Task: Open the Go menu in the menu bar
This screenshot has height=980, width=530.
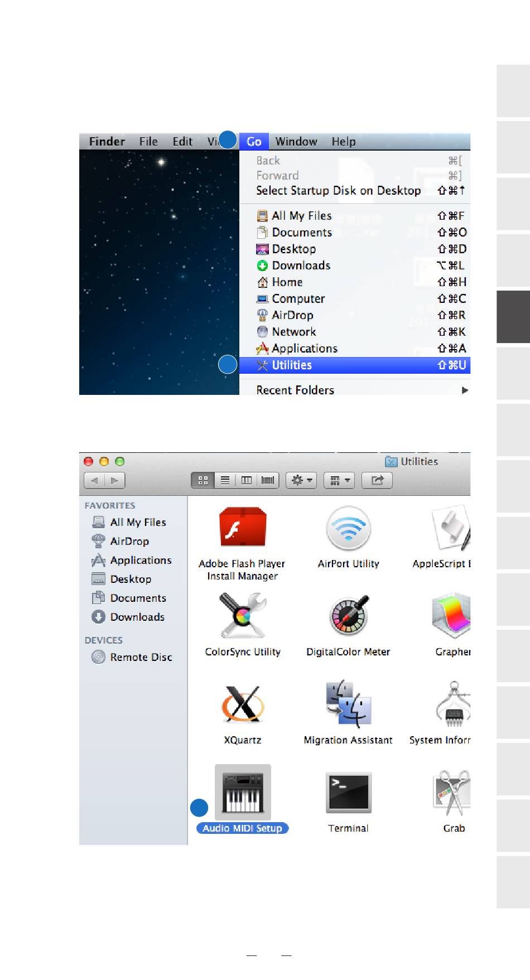Action: (x=254, y=142)
